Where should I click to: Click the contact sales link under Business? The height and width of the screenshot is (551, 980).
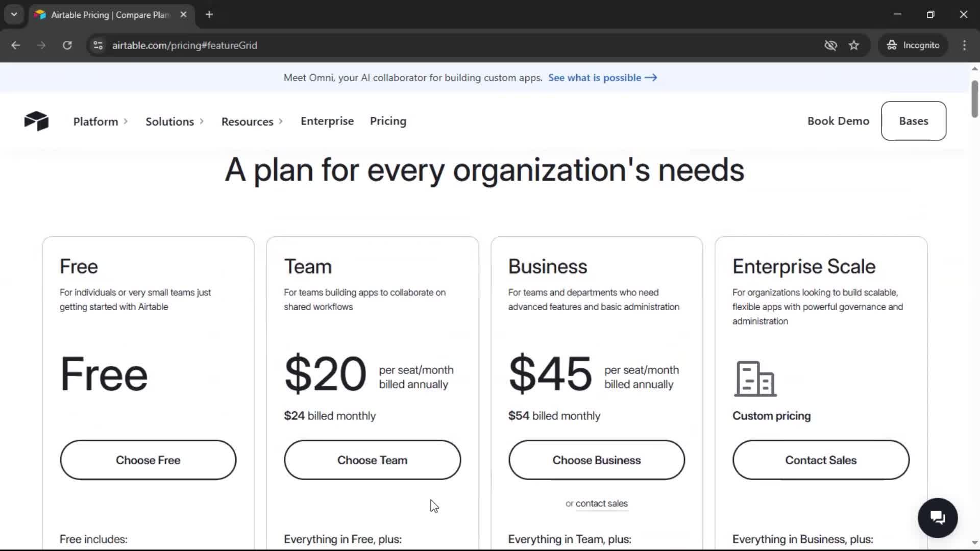point(601,504)
